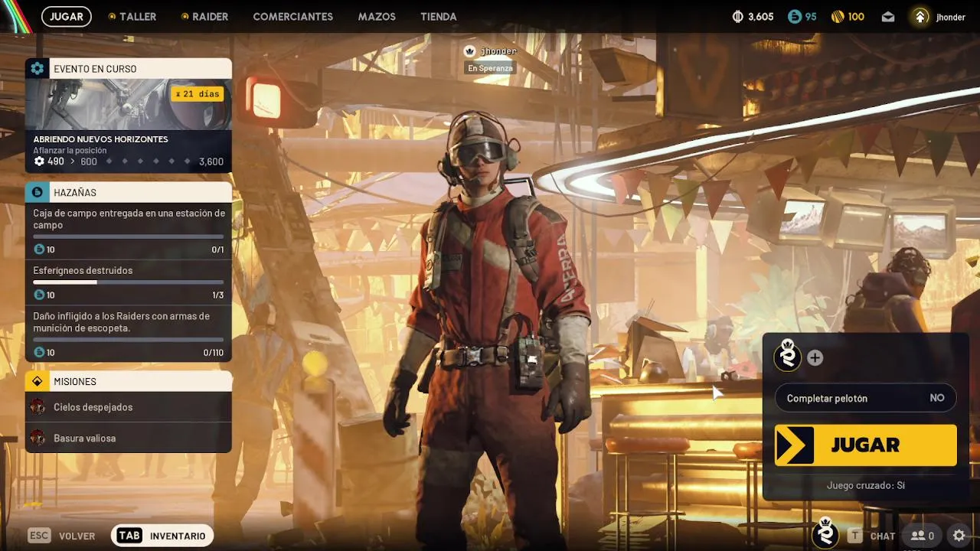Click the Juego cruzado: Sí label

point(865,485)
